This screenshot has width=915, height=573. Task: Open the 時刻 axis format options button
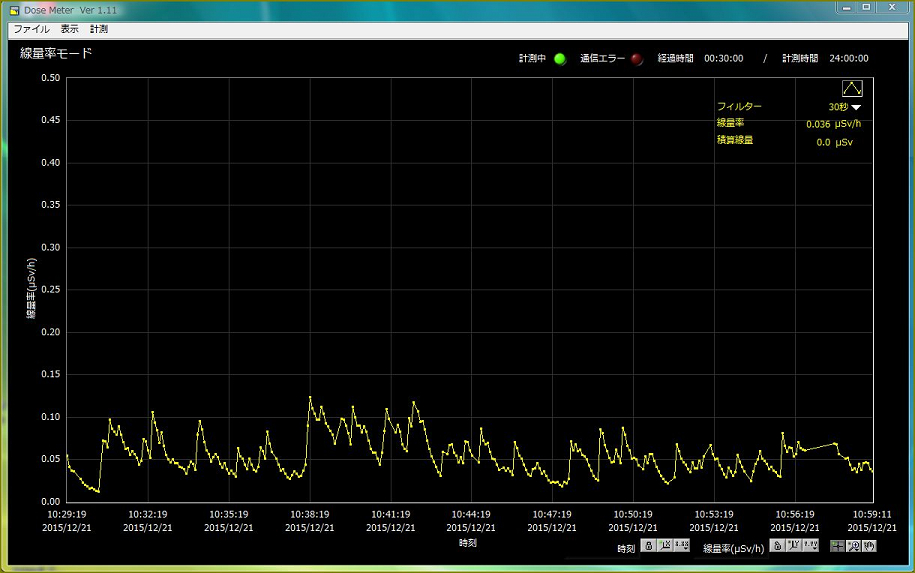point(682,546)
